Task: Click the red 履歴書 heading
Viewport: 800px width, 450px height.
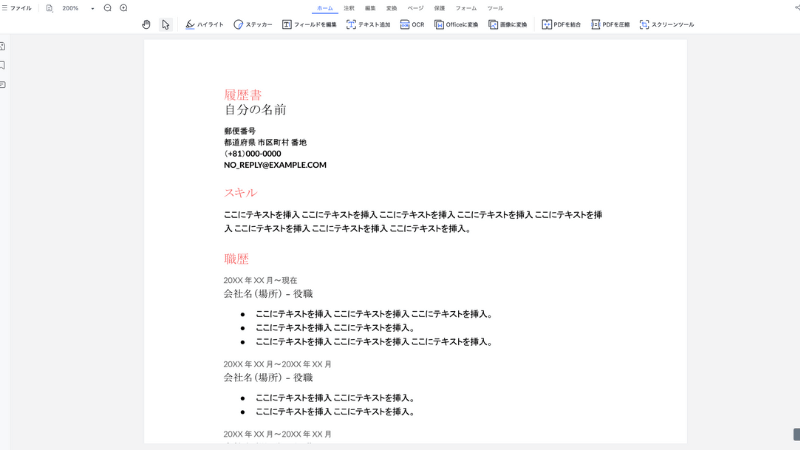Action: 243,95
